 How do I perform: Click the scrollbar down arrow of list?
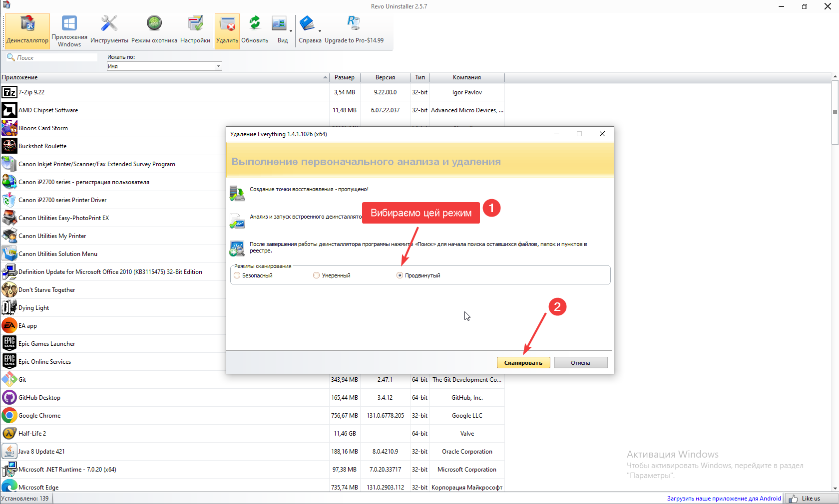point(835,489)
